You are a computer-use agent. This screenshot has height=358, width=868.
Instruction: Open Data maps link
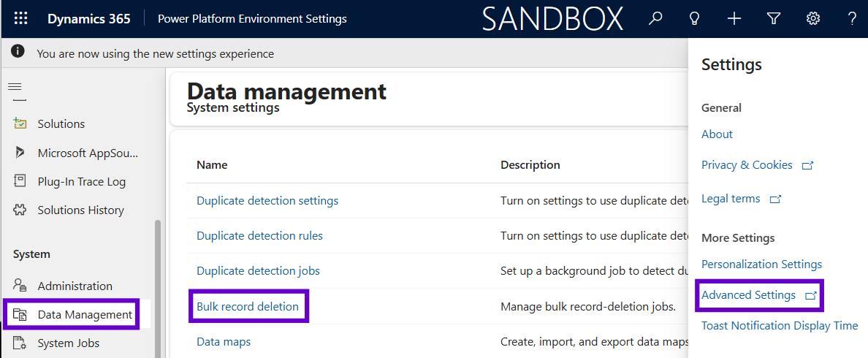point(224,342)
